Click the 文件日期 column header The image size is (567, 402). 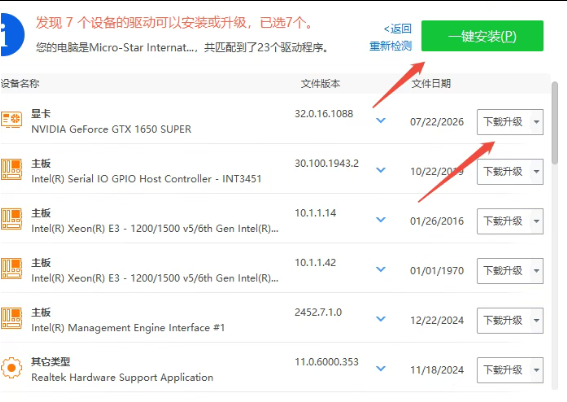[431, 84]
